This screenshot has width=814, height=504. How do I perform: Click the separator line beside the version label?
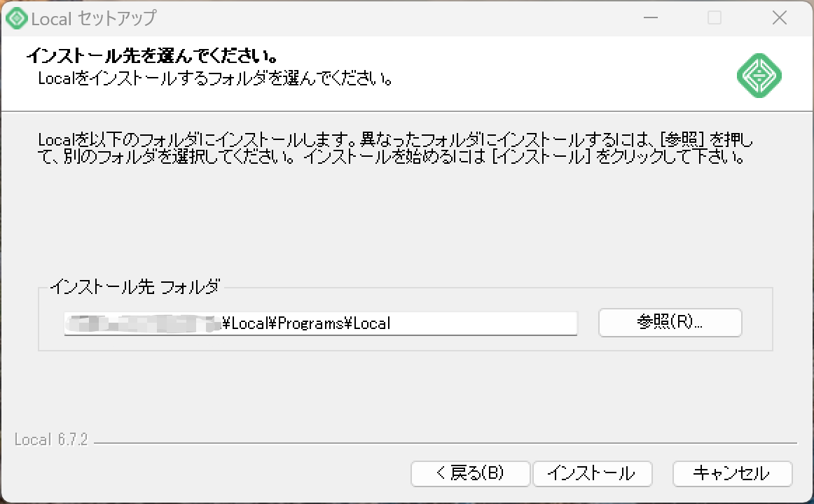pos(446,443)
